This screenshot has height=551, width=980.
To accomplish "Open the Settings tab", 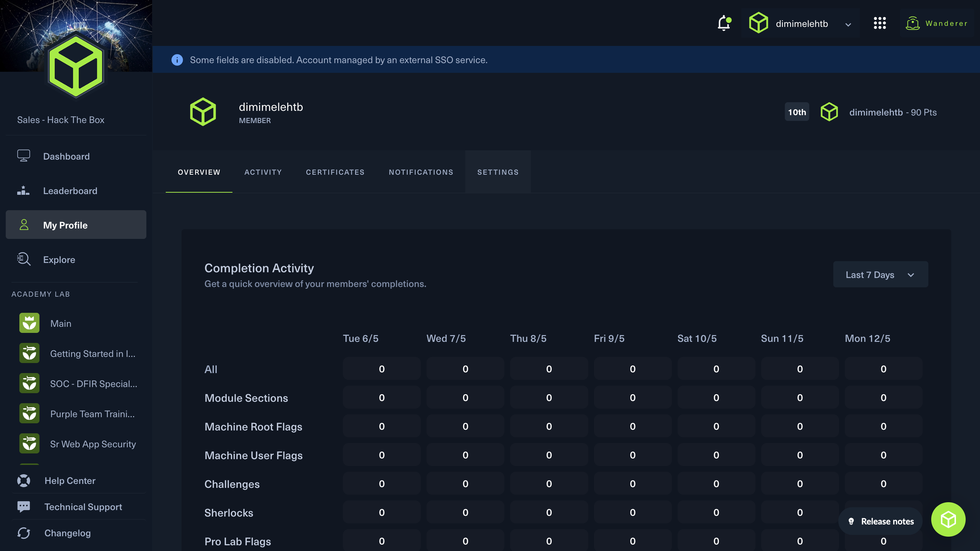I will 498,172.
